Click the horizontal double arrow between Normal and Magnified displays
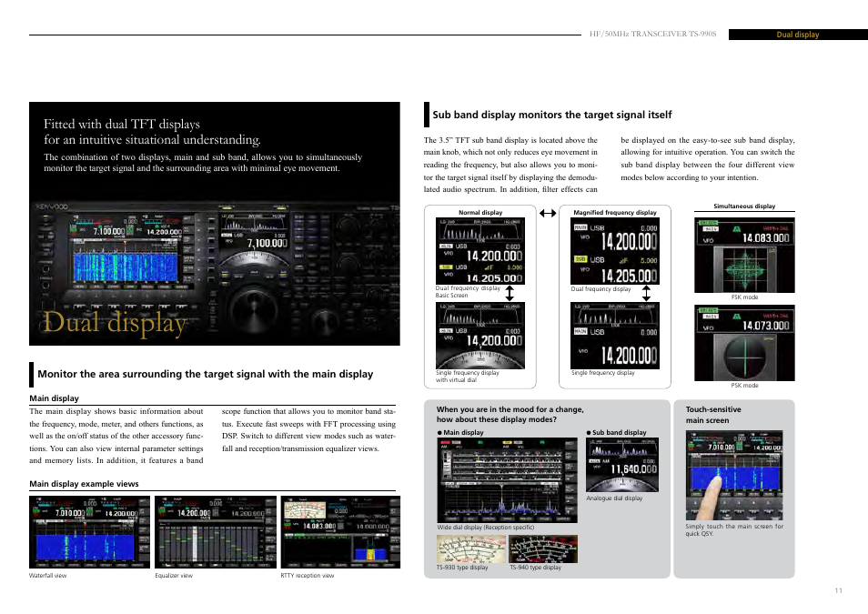This screenshot has height=614, width=868. [548, 213]
